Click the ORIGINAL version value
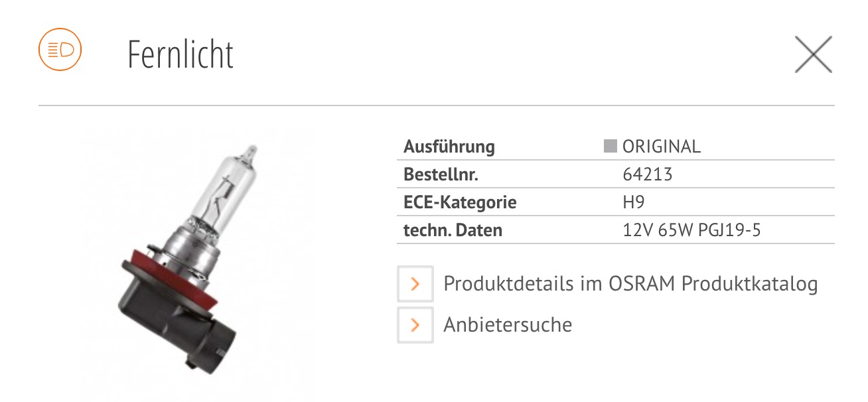Viewport: 868px width, 402px height. pos(662,147)
